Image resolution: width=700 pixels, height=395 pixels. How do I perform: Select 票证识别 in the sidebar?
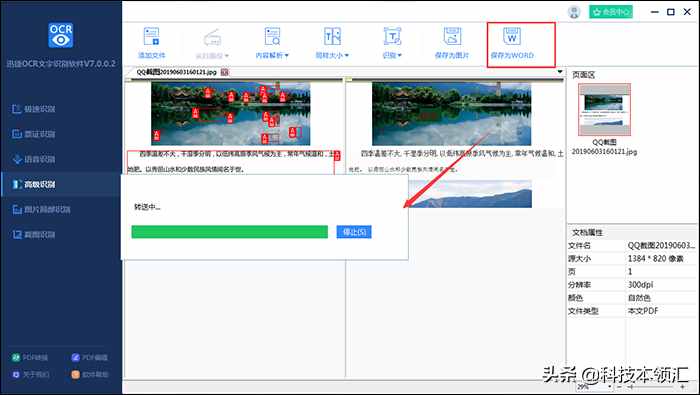[x=33, y=134]
